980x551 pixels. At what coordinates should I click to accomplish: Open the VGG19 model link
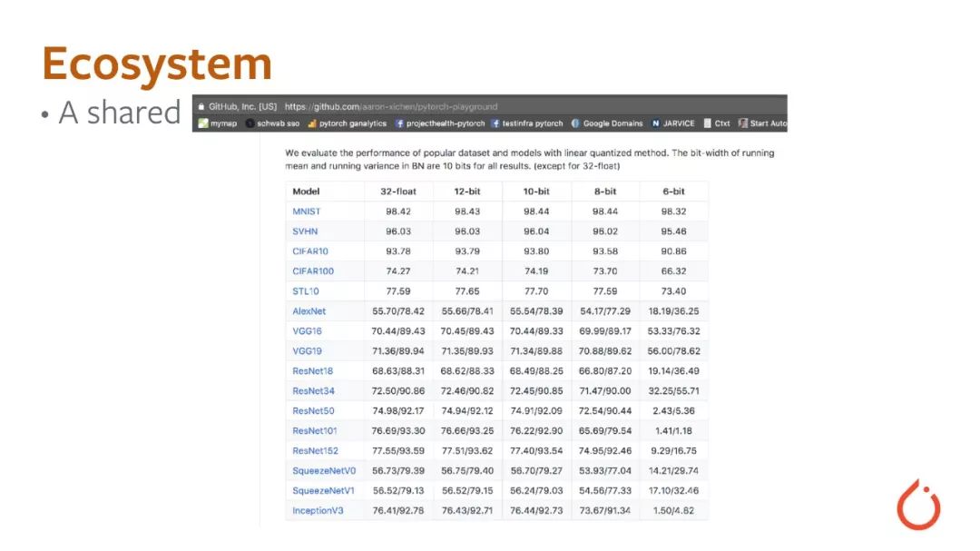coord(307,351)
